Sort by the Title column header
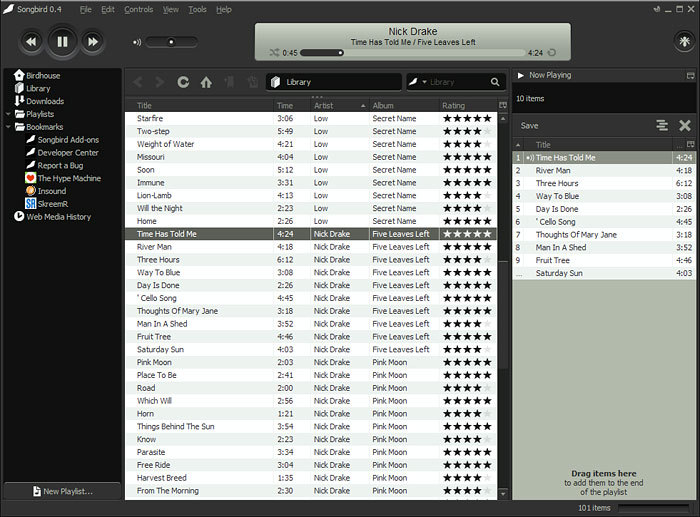Screen dimensions: 700x517 point(199,106)
